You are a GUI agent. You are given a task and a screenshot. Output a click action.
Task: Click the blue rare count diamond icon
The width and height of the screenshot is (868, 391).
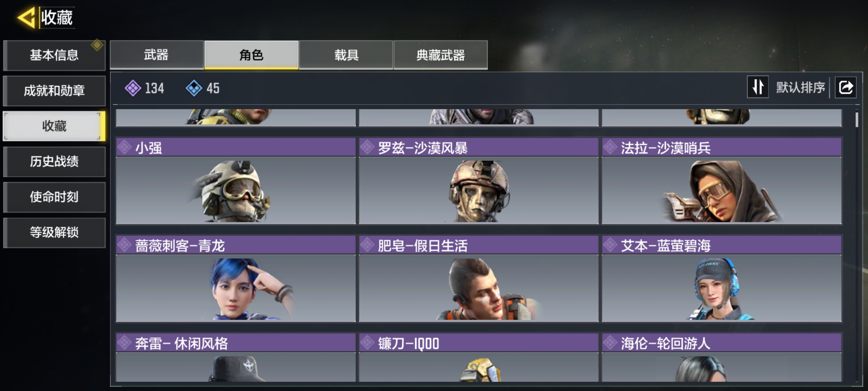[194, 88]
